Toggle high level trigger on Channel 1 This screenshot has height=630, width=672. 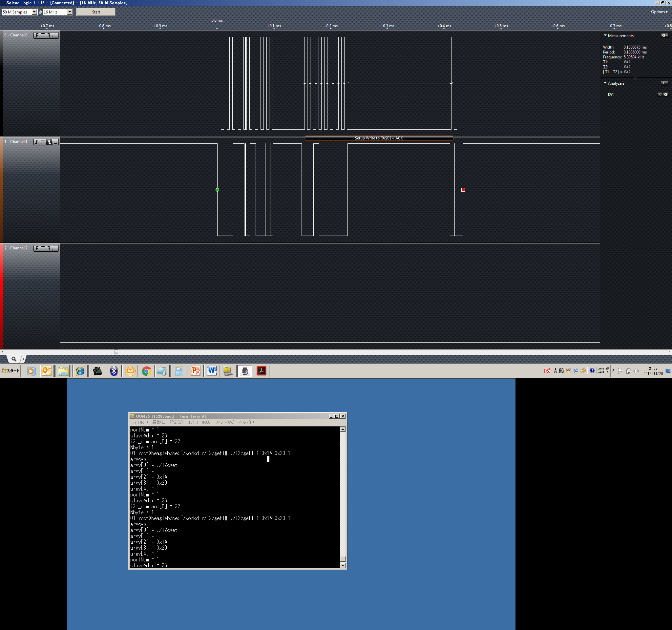(43, 142)
